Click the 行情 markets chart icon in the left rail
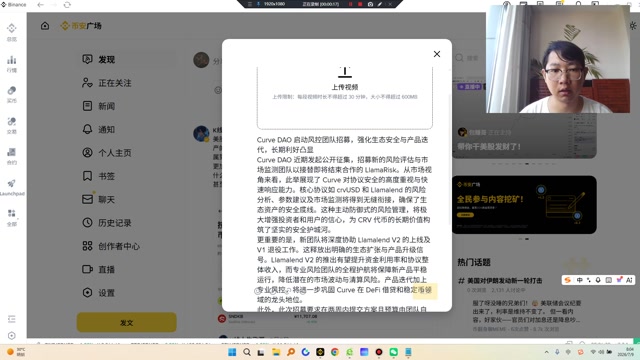 (x=11, y=60)
